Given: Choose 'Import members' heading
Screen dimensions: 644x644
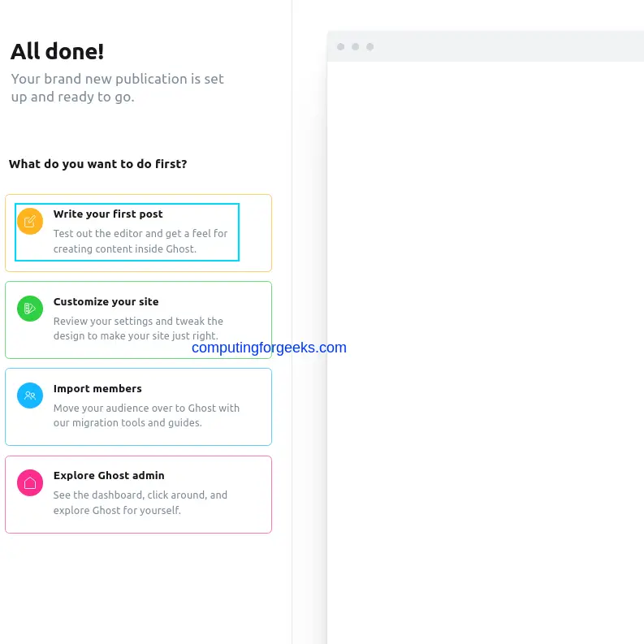Looking at the screenshot, I should click(x=97, y=388).
